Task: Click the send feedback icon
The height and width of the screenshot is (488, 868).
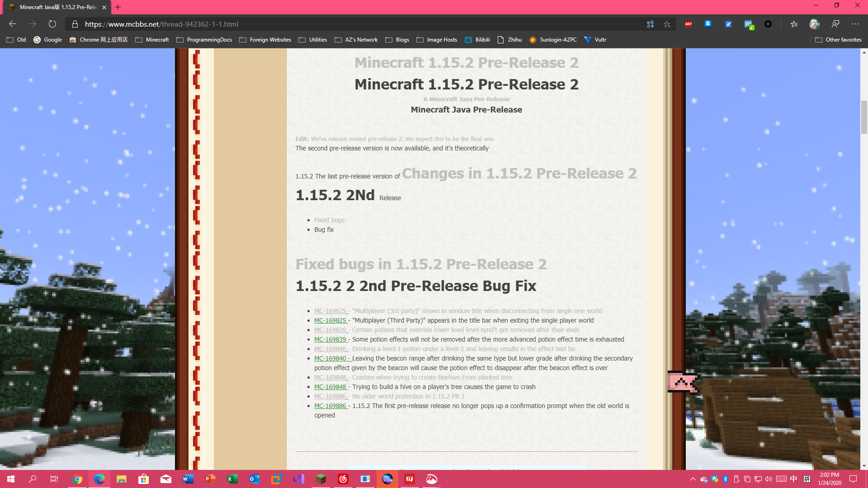Action: pyautogui.click(x=835, y=24)
